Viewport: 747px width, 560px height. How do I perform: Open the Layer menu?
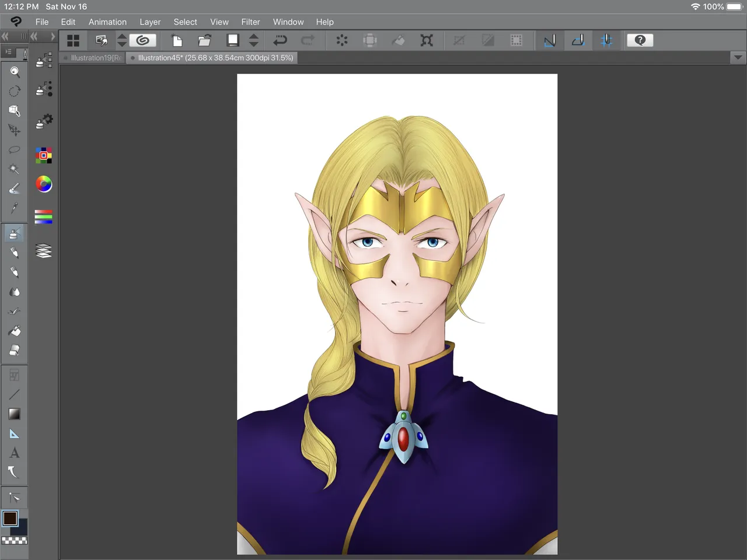(150, 22)
